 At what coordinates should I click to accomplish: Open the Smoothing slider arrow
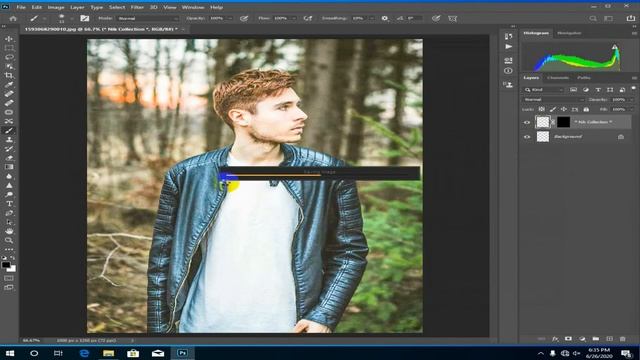click(x=371, y=18)
